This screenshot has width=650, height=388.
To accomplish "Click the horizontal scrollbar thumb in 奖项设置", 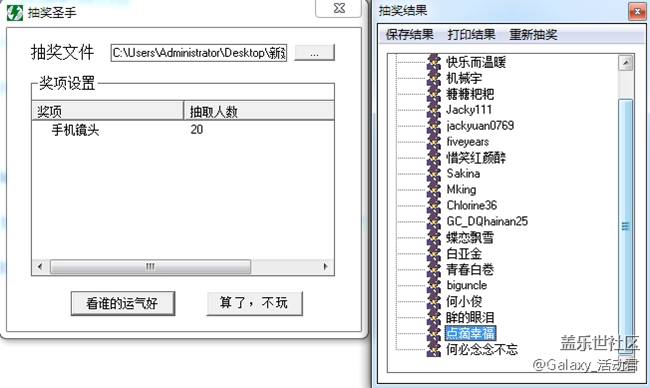I will tap(150, 267).
